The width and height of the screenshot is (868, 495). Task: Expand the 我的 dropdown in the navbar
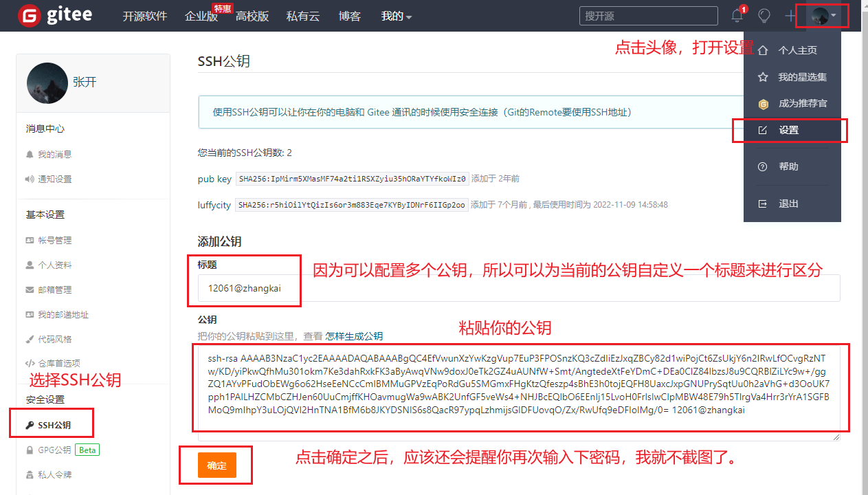click(x=397, y=16)
